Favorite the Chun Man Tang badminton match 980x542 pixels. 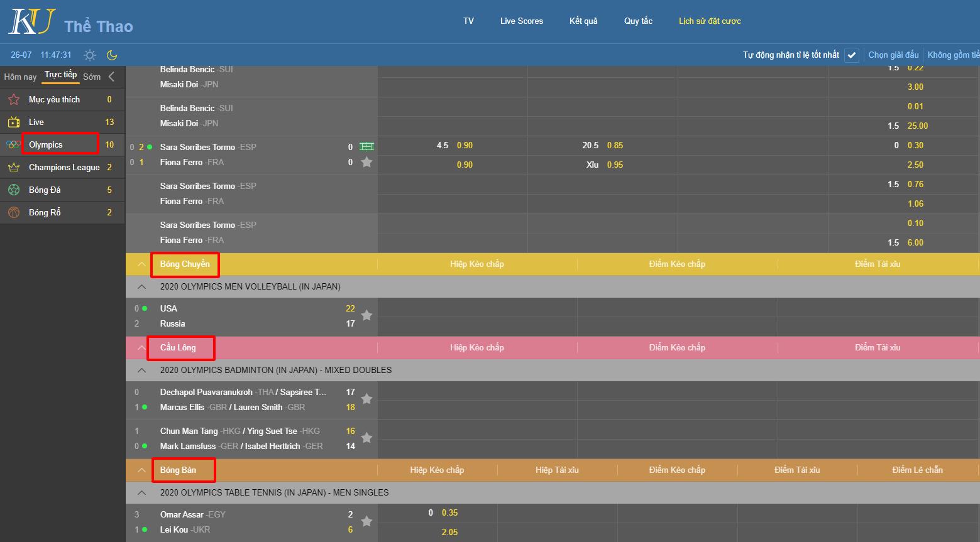pyautogui.click(x=367, y=438)
